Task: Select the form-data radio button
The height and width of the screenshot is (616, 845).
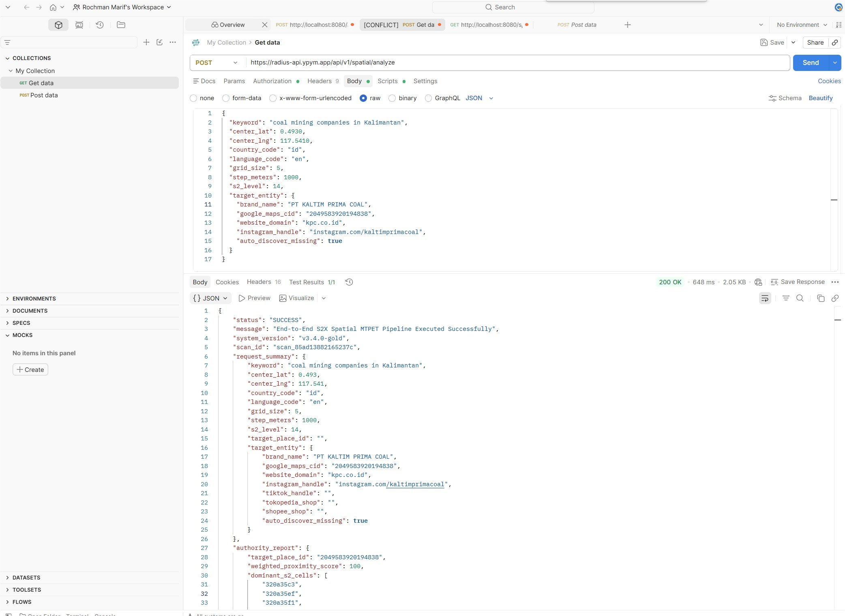Action: click(x=226, y=98)
